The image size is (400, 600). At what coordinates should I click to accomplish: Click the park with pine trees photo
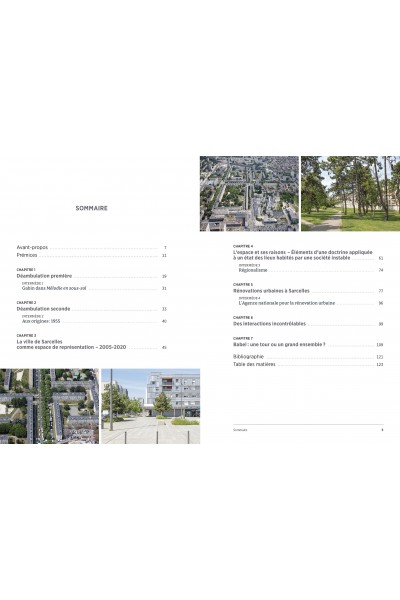pyautogui.click(x=351, y=194)
